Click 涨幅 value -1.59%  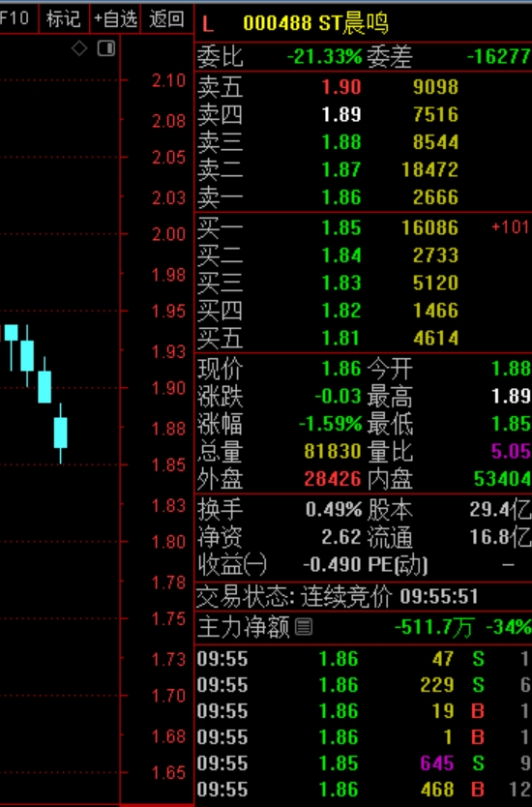coord(331,424)
